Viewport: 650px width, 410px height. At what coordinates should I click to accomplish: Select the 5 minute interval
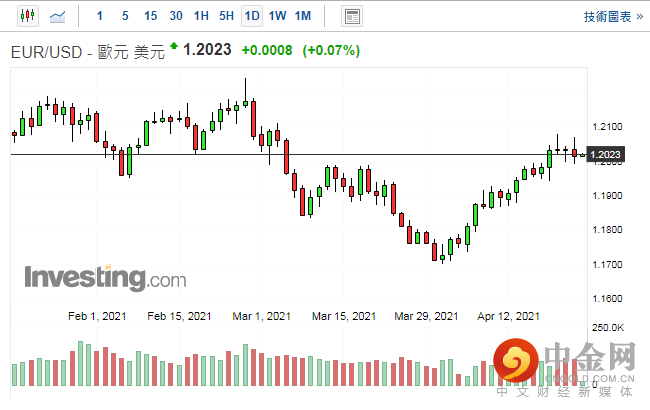(x=125, y=16)
